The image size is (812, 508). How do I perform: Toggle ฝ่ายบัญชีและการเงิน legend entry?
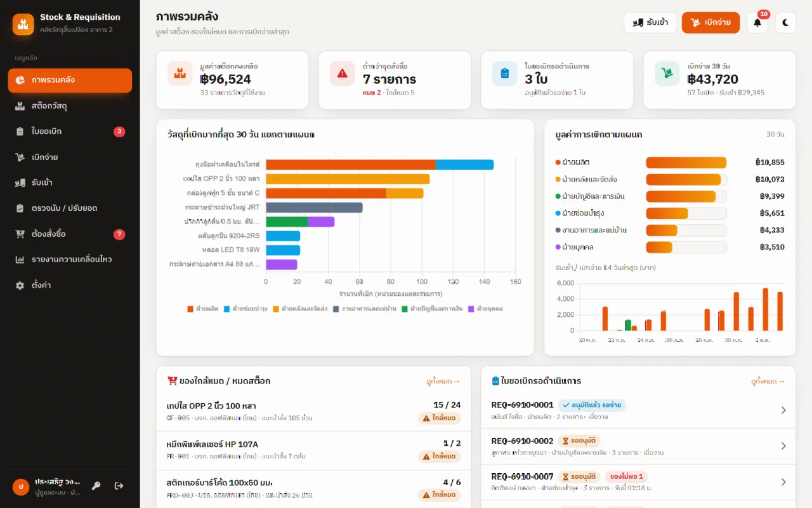(432, 309)
